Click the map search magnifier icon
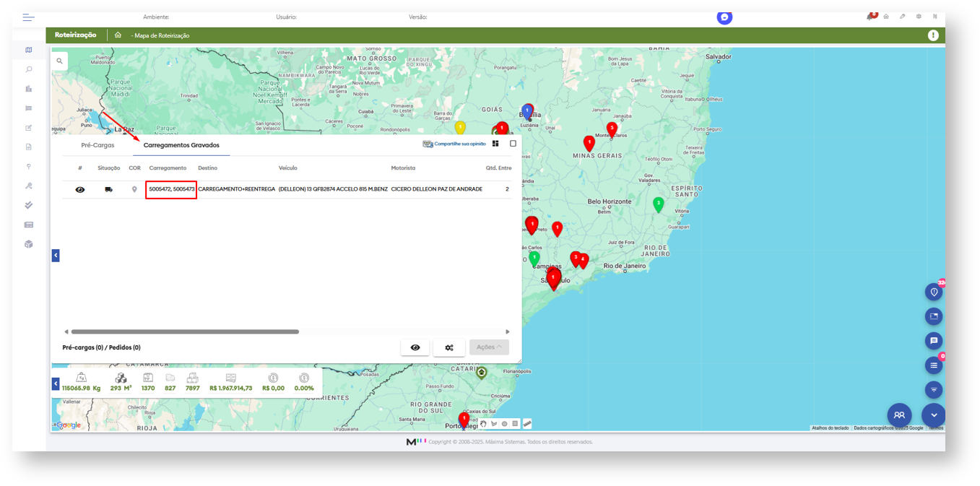This screenshot has height=486, width=980. tap(59, 61)
